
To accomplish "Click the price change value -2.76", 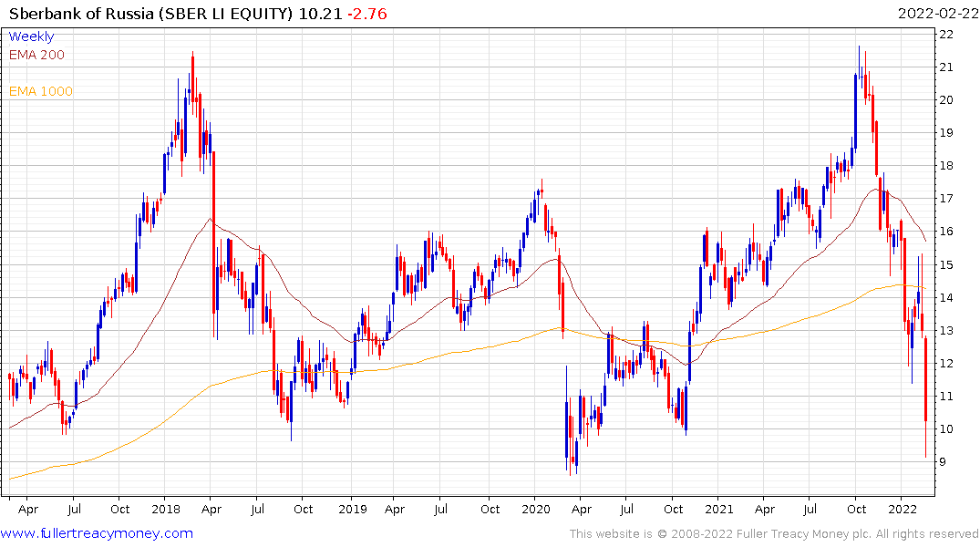I will (366, 14).
